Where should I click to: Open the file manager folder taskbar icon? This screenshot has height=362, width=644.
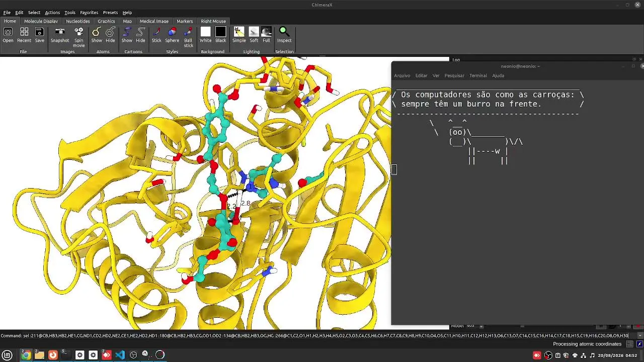[39, 355]
